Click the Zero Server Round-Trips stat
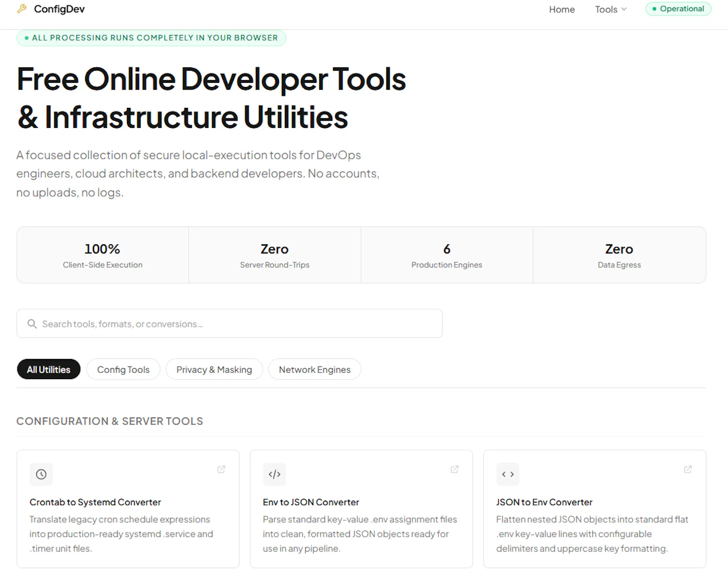The height and width of the screenshot is (572, 728). (x=275, y=255)
